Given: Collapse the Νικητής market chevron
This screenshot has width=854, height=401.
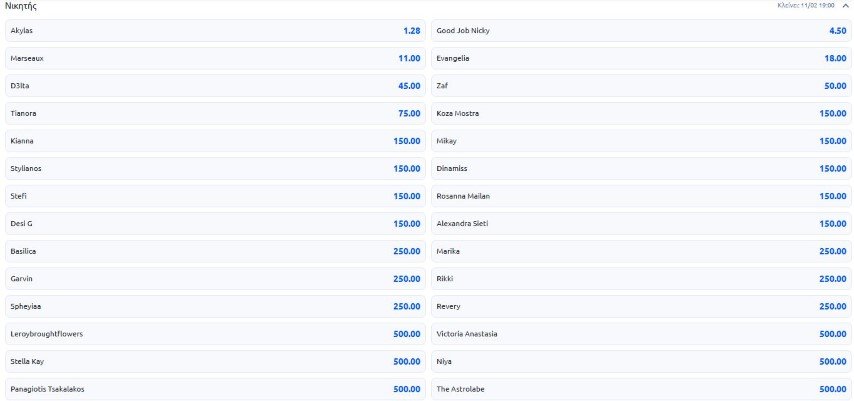Looking at the screenshot, I should click(x=845, y=5).
